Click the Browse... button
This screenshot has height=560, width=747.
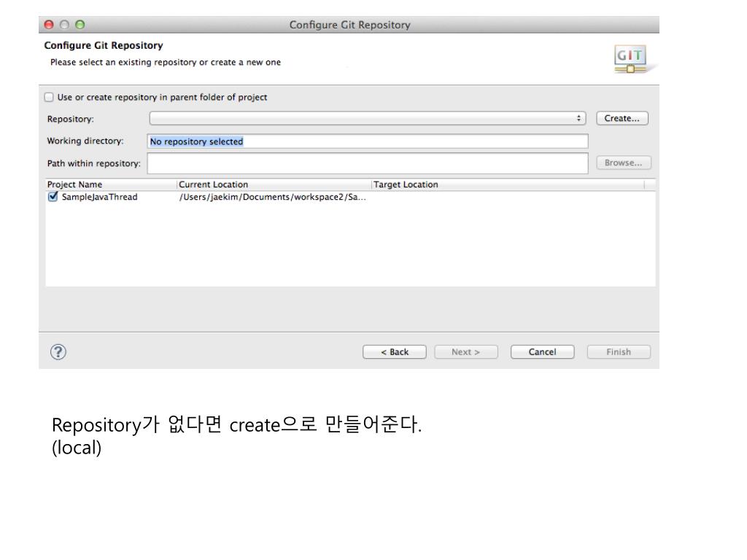click(x=623, y=163)
